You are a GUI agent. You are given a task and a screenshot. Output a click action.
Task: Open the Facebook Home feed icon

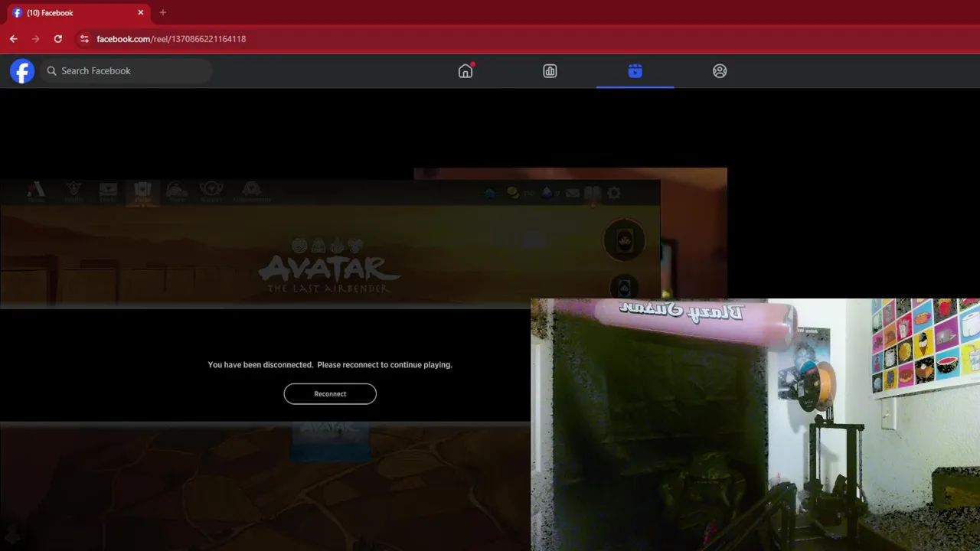[x=465, y=70]
